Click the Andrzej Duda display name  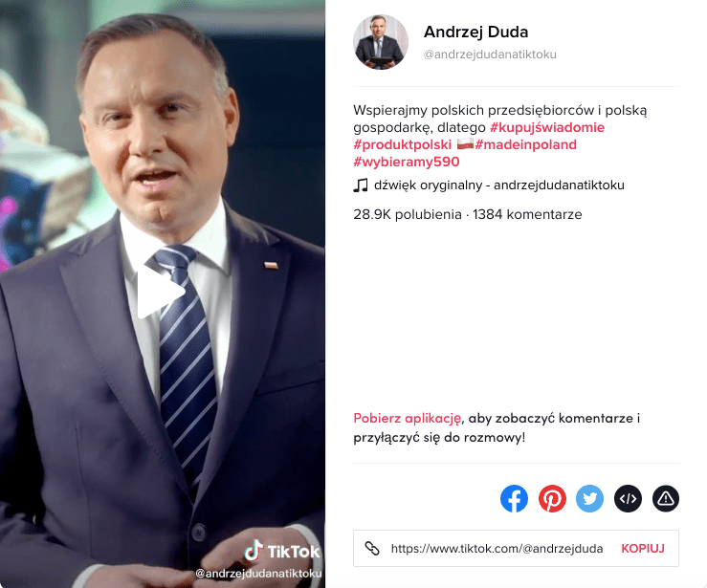click(x=475, y=32)
